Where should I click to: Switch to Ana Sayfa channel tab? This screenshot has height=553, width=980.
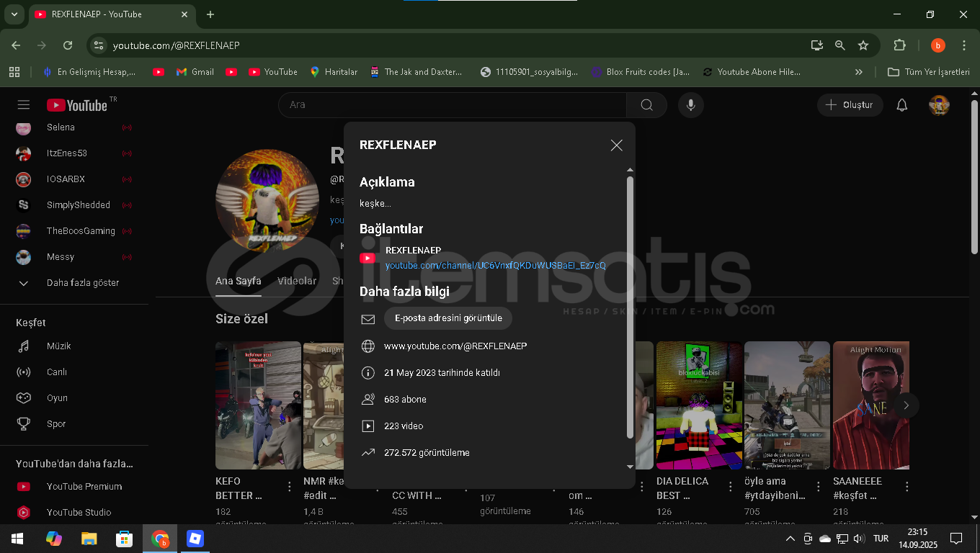[239, 281]
